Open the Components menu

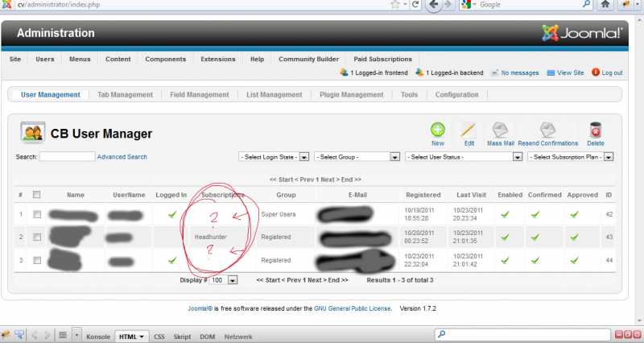click(166, 59)
